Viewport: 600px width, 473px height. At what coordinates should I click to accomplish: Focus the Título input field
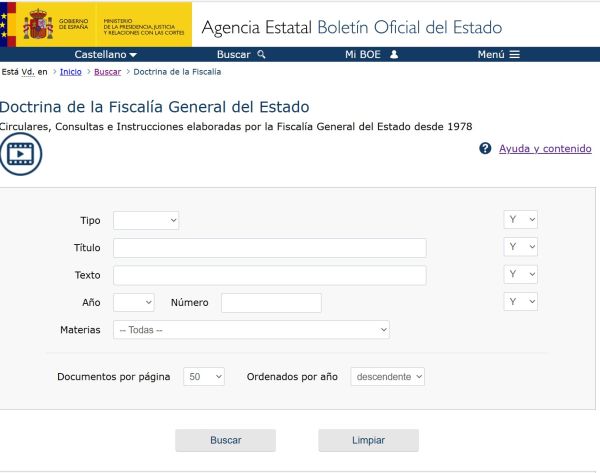270,248
